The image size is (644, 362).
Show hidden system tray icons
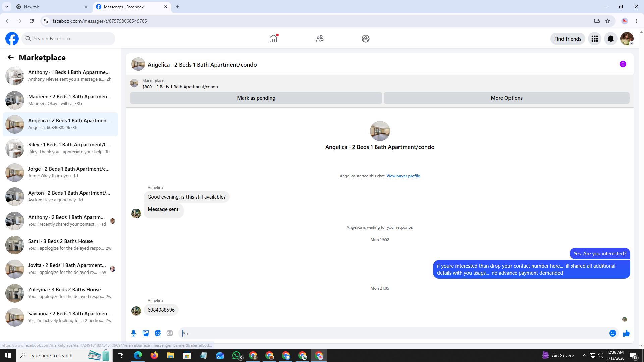click(584, 355)
